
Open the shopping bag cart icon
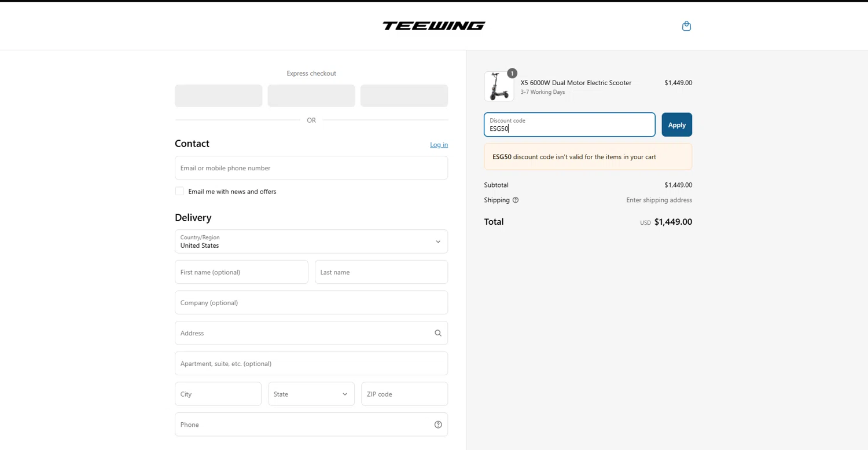[x=686, y=26]
